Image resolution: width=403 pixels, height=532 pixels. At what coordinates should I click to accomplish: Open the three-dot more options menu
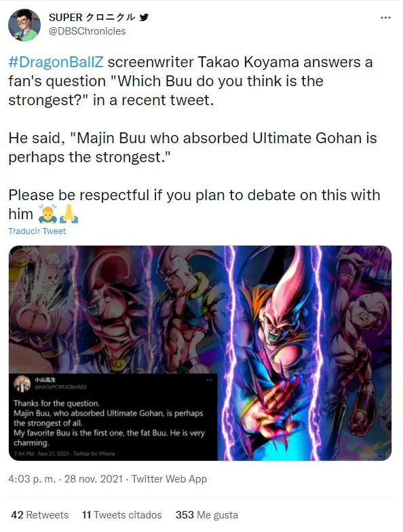[x=385, y=18]
